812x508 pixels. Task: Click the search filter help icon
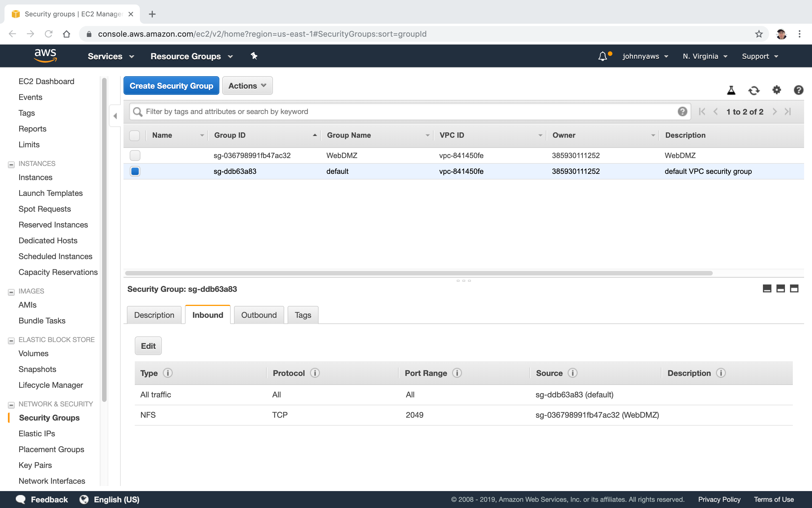pos(682,111)
